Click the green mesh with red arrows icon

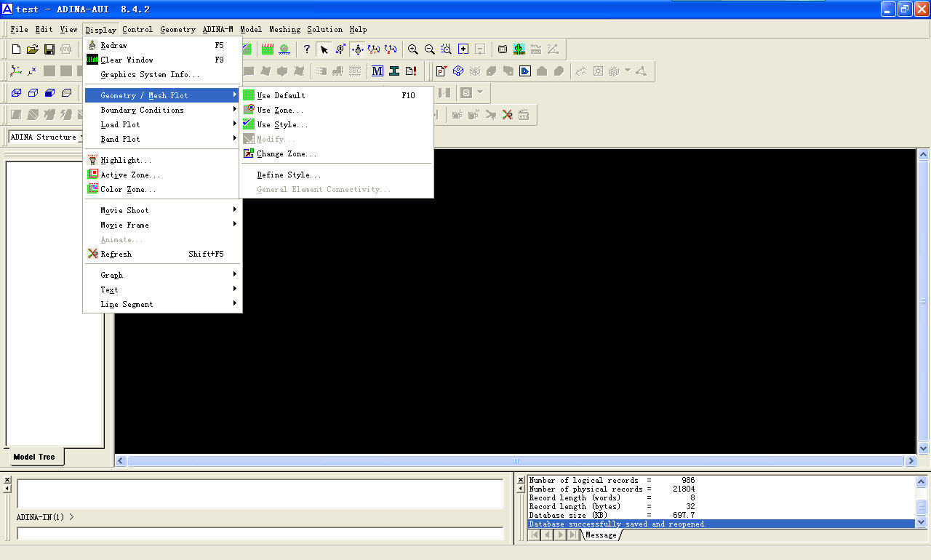click(x=268, y=49)
